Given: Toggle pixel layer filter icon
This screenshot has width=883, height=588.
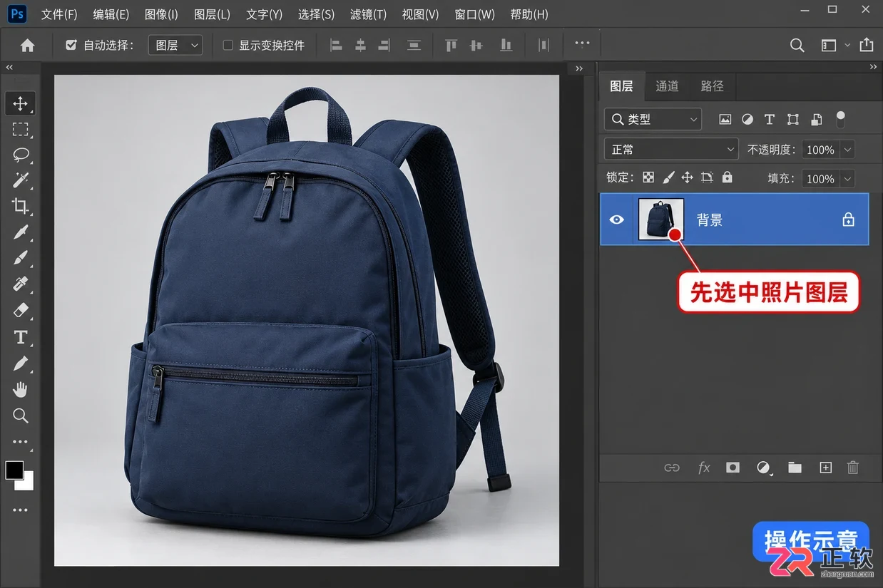Looking at the screenshot, I should pyautogui.click(x=725, y=119).
